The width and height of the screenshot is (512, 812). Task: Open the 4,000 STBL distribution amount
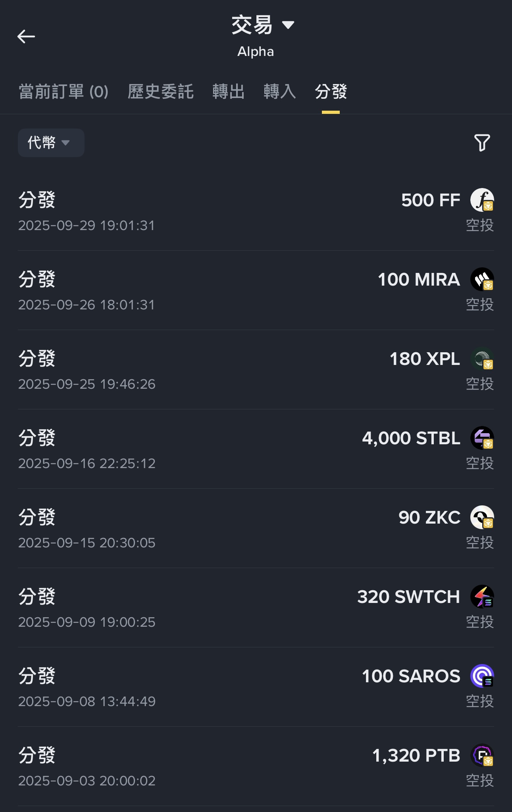point(411,438)
